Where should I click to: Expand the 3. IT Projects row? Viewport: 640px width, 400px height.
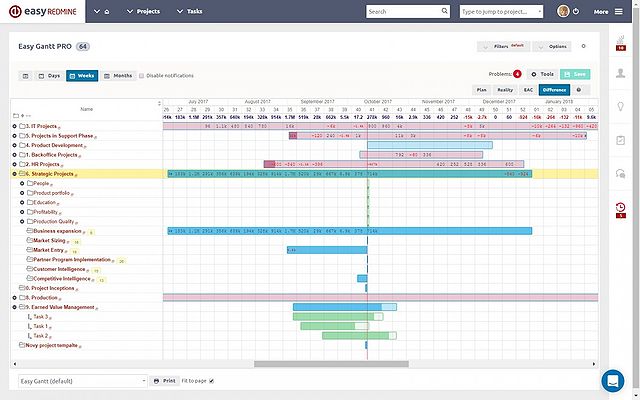[x=15, y=127]
